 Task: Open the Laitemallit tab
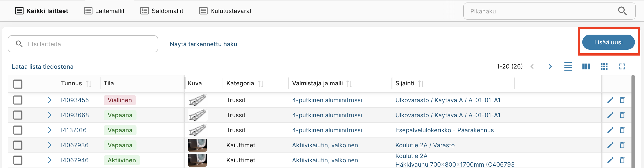coord(104,11)
